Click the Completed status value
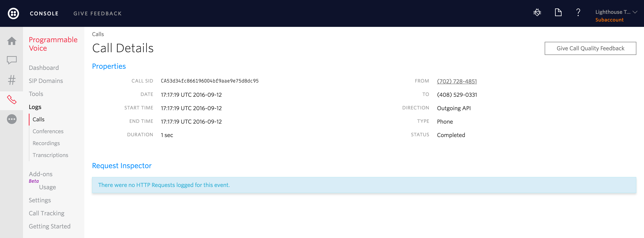Viewport: 644px width, 238px height. point(451,135)
